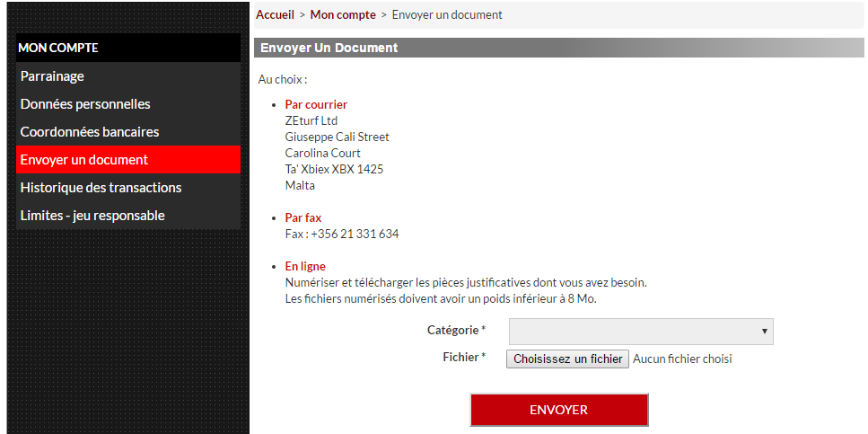Select Envoyer un document sidebar entry
Image resolution: width=868 pixels, height=434 pixels.
pyautogui.click(x=127, y=160)
